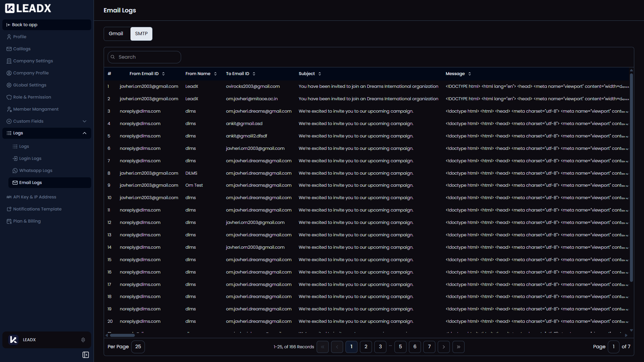Select the SMTP tab
The height and width of the screenshot is (362, 644).
click(x=141, y=34)
